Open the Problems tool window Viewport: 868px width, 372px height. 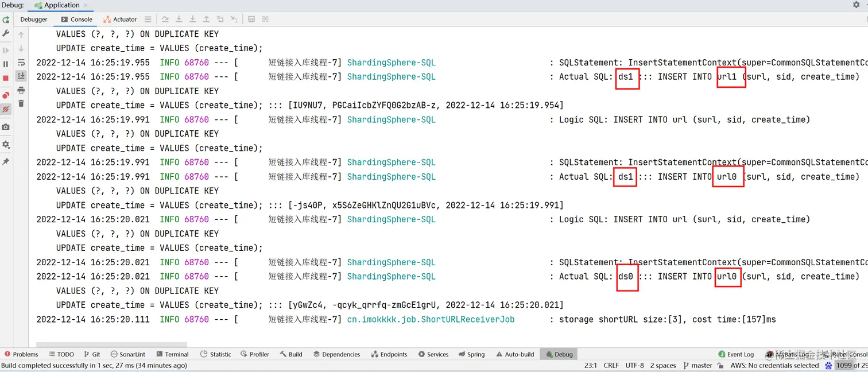point(21,354)
